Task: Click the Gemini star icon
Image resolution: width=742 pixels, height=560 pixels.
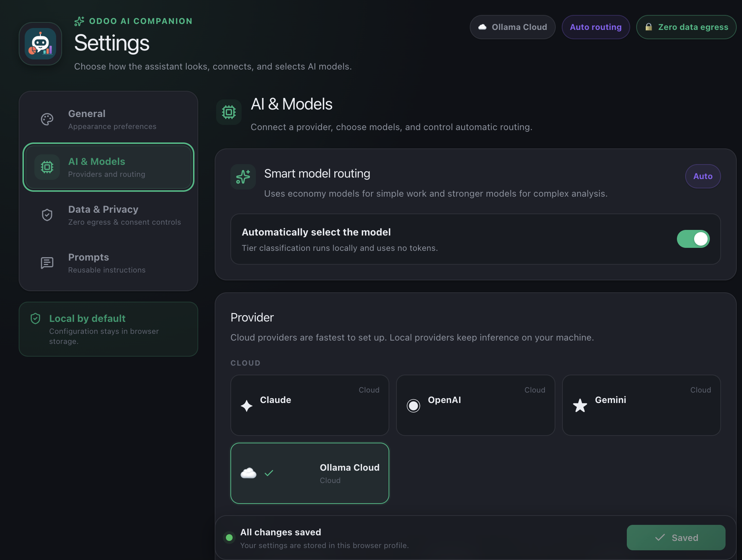Action: (x=580, y=406)
